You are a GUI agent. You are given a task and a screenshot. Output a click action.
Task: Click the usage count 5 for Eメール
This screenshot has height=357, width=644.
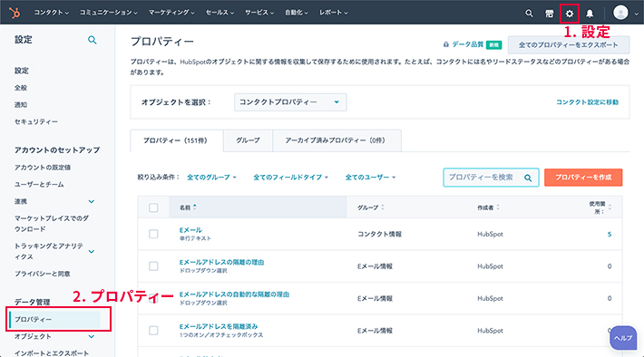pyautogui.click(x=610, y=235)
